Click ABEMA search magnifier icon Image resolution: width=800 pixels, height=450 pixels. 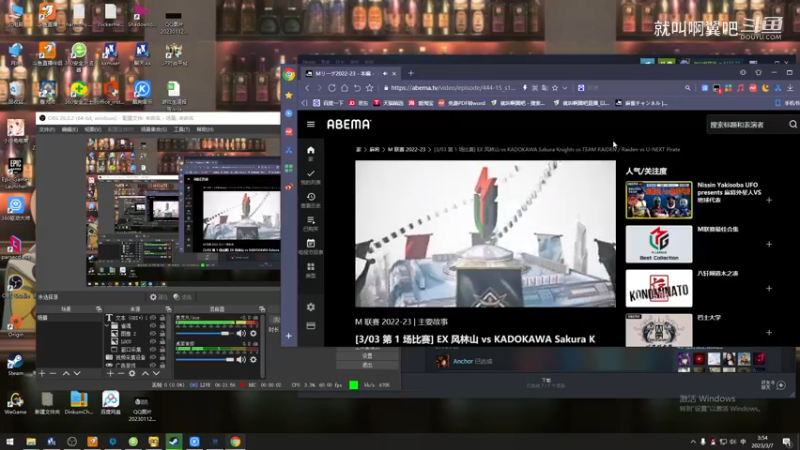[793, 124]
